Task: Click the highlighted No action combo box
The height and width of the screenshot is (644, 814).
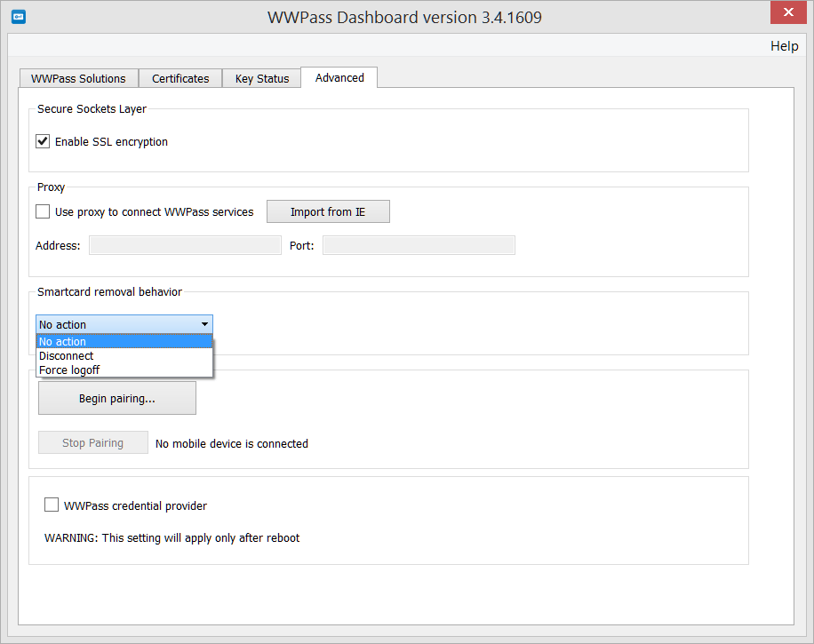Action: point(116,324)
